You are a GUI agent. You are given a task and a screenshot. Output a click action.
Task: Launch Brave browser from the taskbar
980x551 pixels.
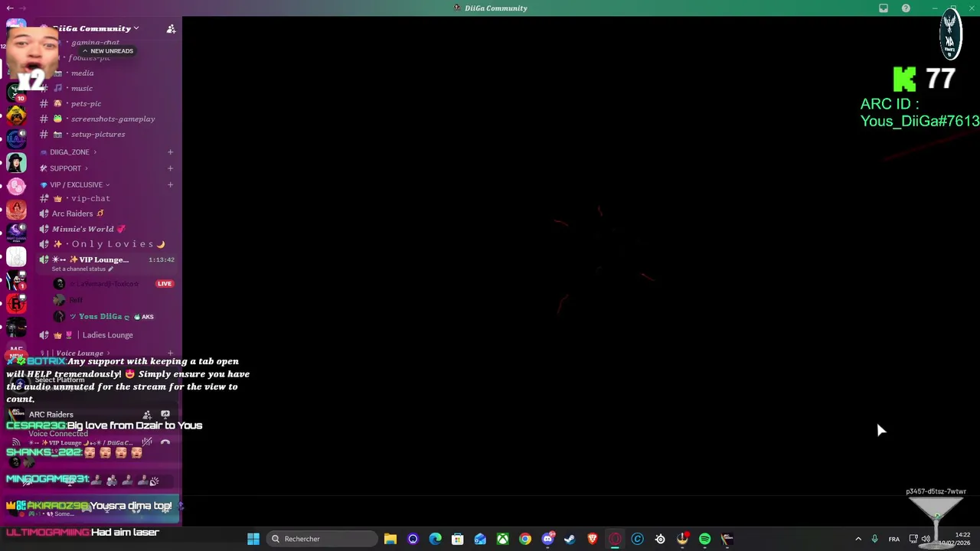(x=592, y=539)
